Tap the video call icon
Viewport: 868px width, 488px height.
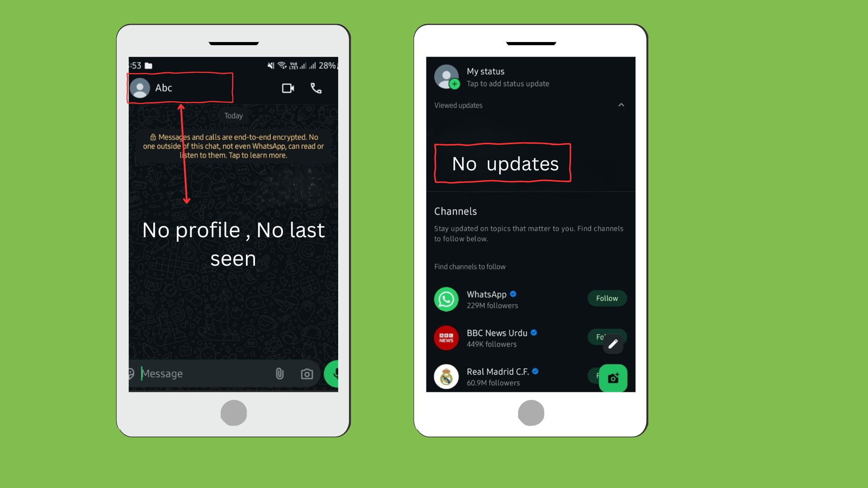(288, 88)
